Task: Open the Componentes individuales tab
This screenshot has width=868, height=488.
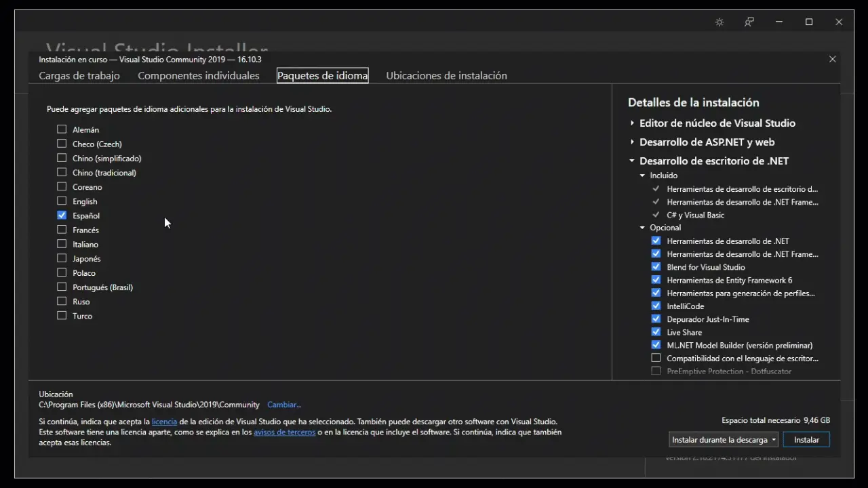Action: coord(199,76)
